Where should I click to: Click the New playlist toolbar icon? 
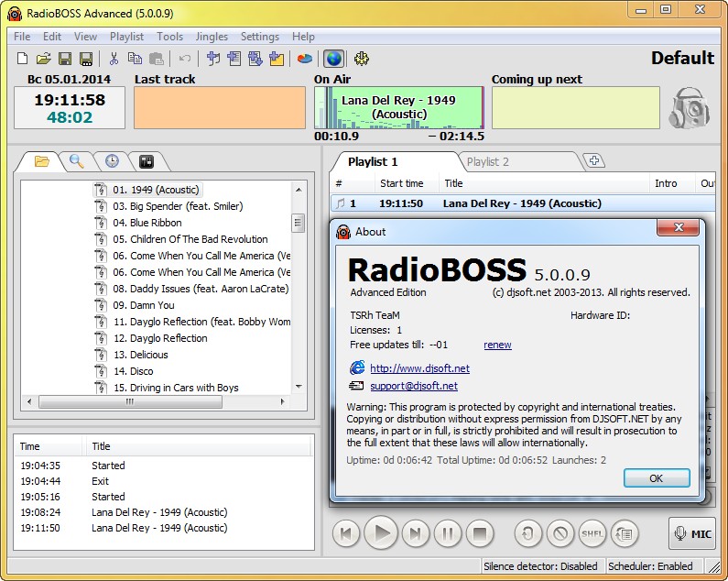pyautogui.click(x=23, y=59)
